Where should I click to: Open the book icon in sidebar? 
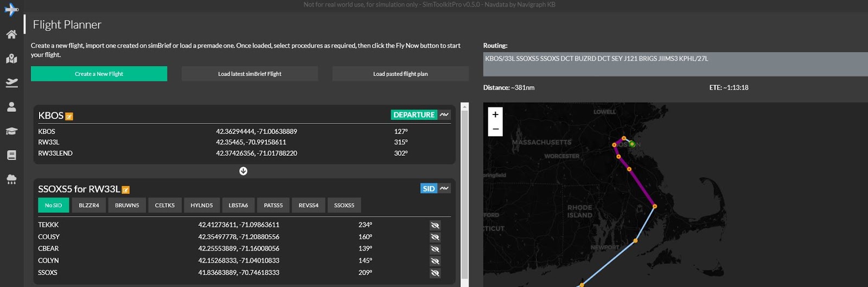[11, 155]
